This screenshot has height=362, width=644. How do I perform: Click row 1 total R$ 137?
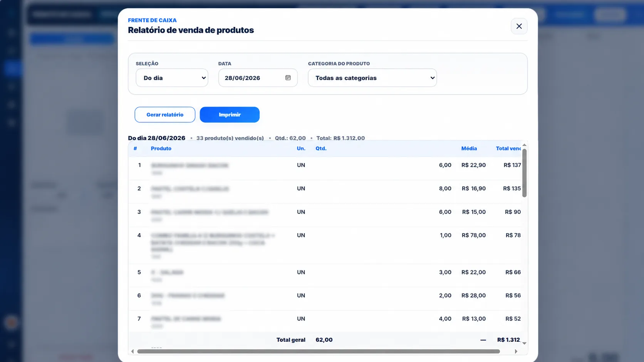pyautogui.click(x=512, y=165)
